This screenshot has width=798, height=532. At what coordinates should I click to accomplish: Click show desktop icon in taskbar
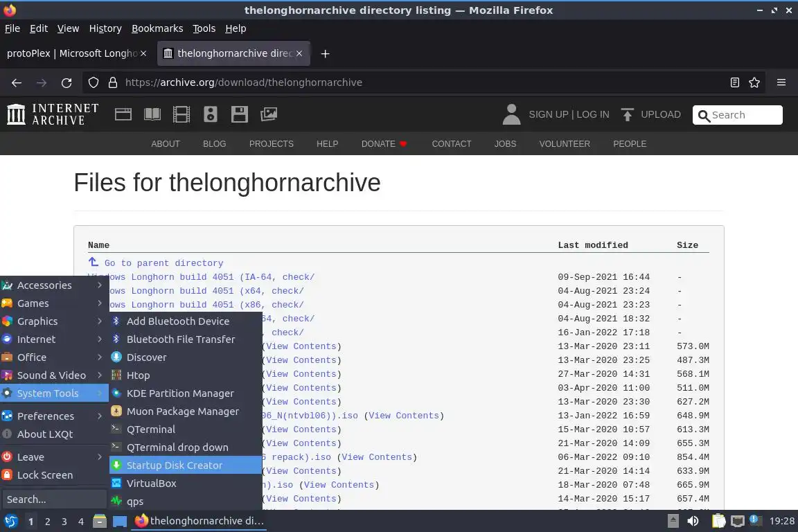pos(120,522)
